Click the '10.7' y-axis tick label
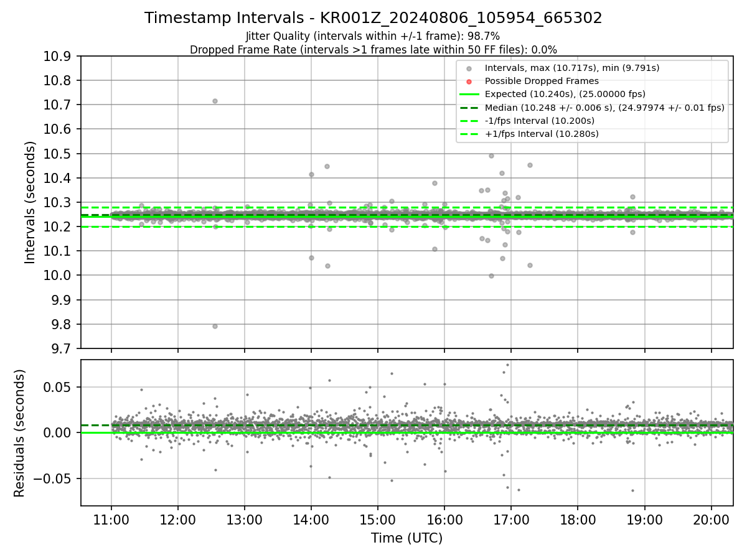This screenshot has height=560, width=747. coord(59,105)
